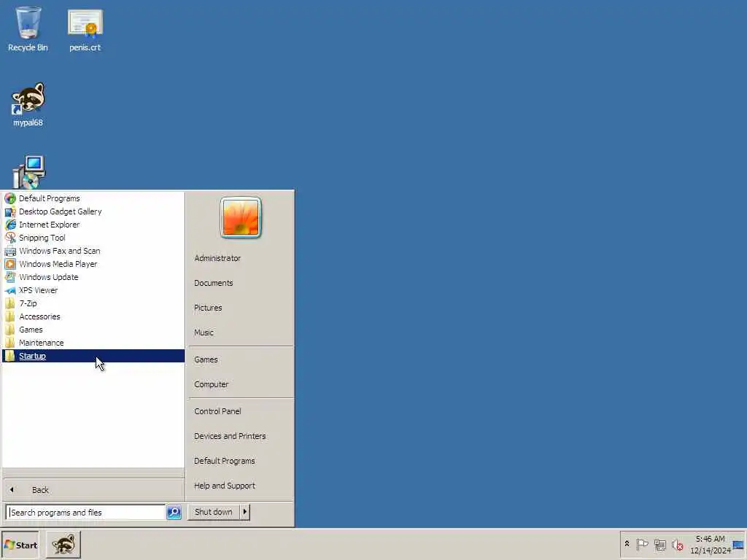
Task: Click the Snipping Tool scissors icon
Action: (x=10, y=238)
